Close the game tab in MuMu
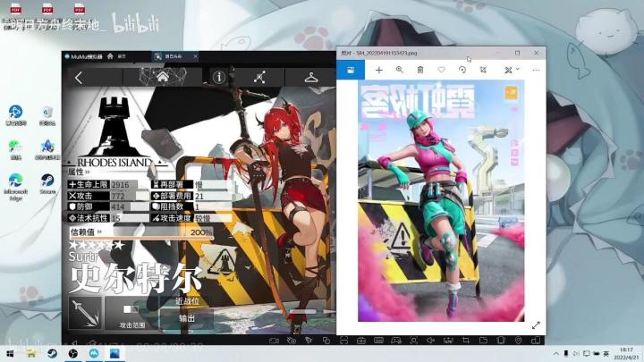This screenshot has width=644, height=362. click(x=196, y=56)
